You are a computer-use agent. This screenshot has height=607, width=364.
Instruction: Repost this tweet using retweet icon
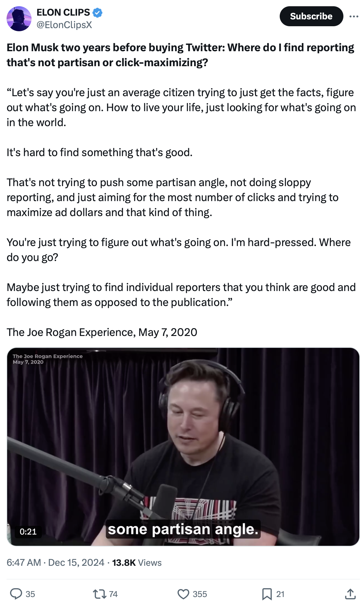coord(100,594)
